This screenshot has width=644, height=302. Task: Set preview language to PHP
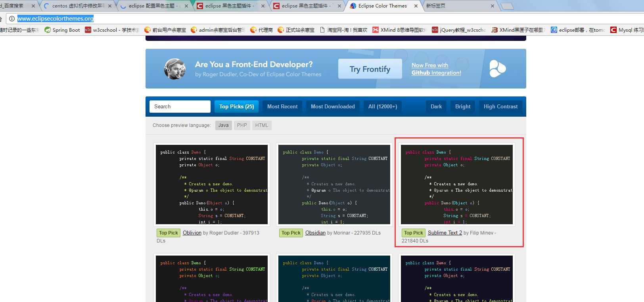pos(242,125)
